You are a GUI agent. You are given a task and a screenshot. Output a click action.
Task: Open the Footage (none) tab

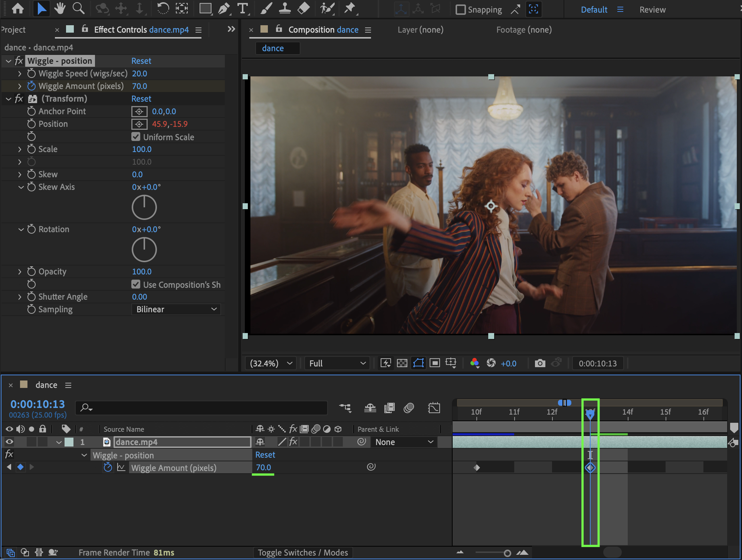(x=524, y=30)
